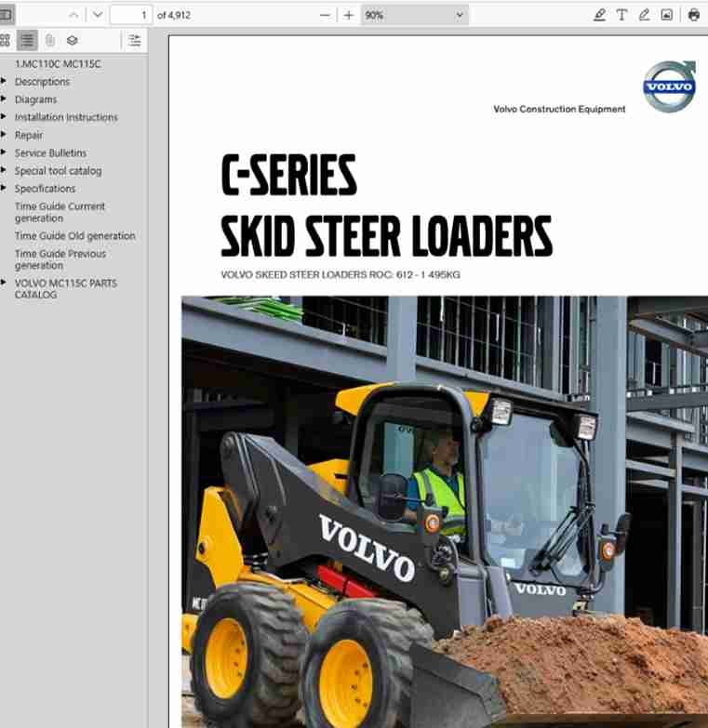Open the Diagrams bookmark

tap(35, 99)
